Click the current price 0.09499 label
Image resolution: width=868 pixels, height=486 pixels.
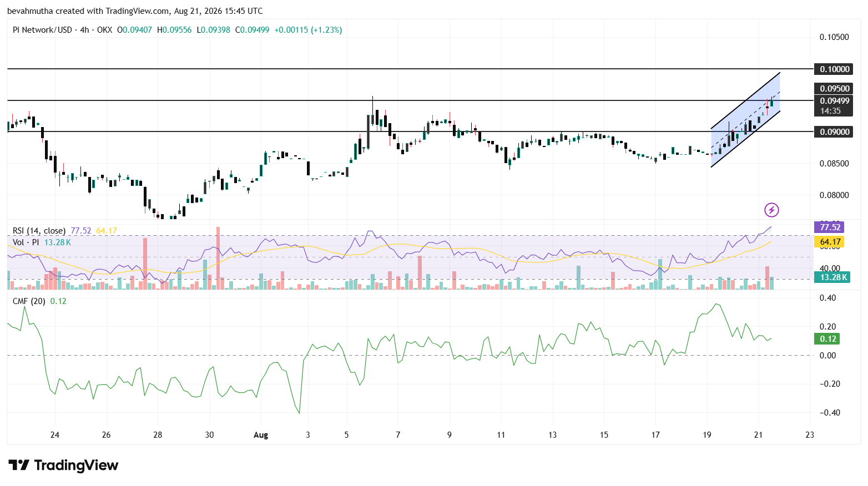835,101
